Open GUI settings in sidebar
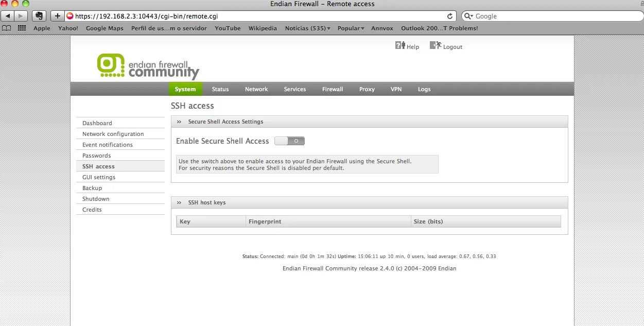 (x=120, y=177)
